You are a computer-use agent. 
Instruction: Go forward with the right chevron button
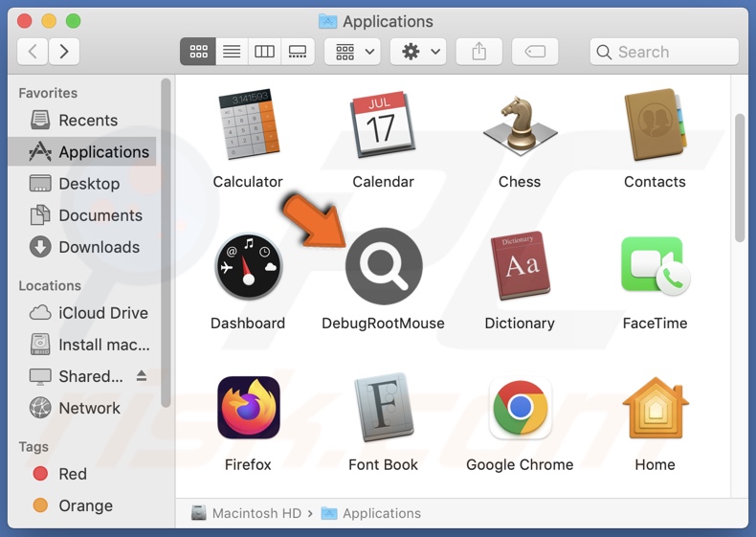(x=64, y=51)
